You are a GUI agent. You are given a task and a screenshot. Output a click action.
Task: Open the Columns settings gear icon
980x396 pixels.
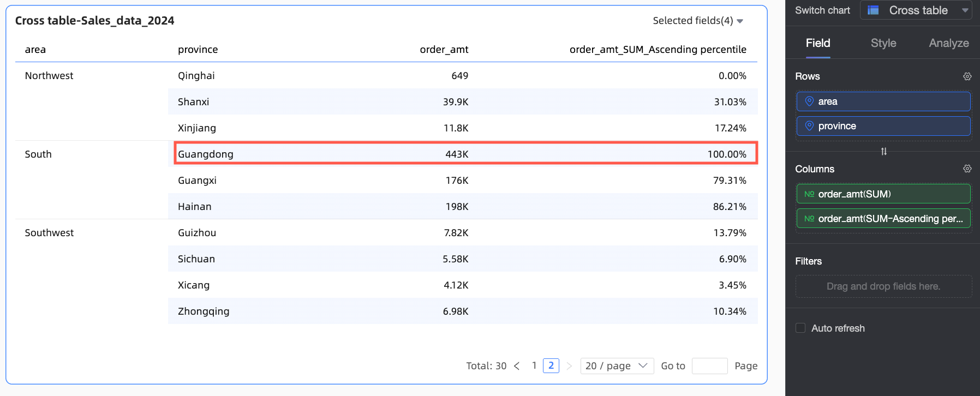[x=967, y=169]
